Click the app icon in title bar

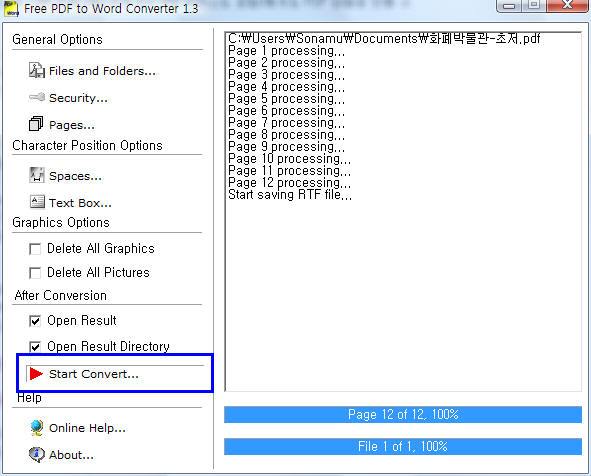[11, 8]
